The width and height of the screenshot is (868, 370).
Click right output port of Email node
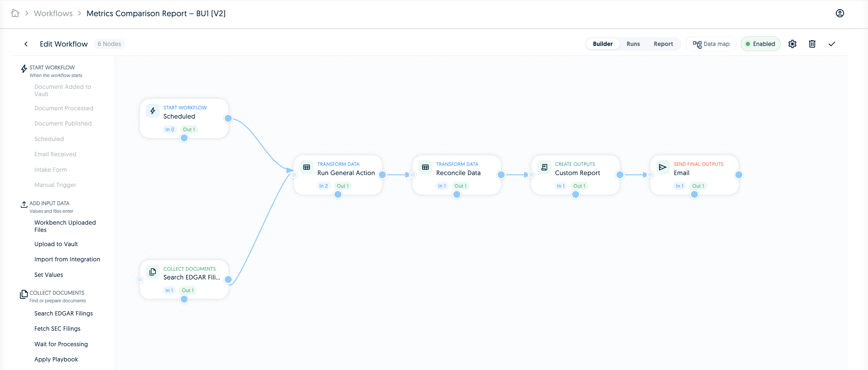coord(739,175)
